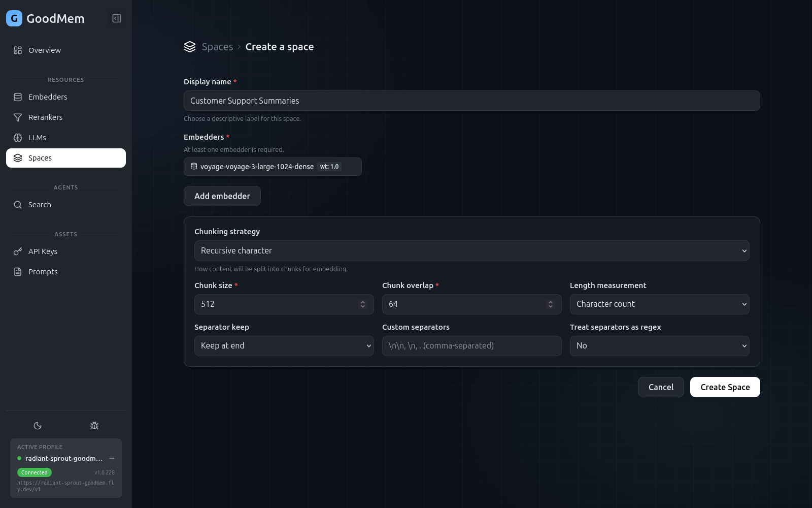The width and height of the screenshot is (812, 508).
Task: Select the Embedders database icon in sidebar
Action: click(x=18, y=97)
